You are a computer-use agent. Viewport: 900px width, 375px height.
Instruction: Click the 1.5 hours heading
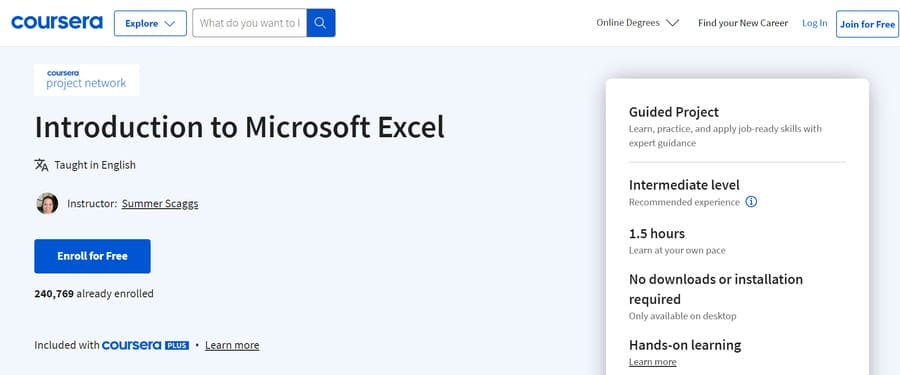657,234
